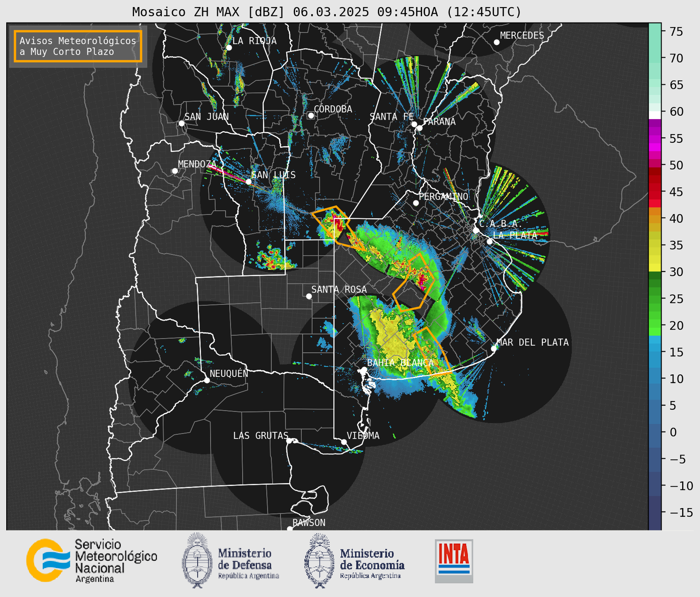
Task: Click the SANTA ROSA city label
Action: [339, 289]
